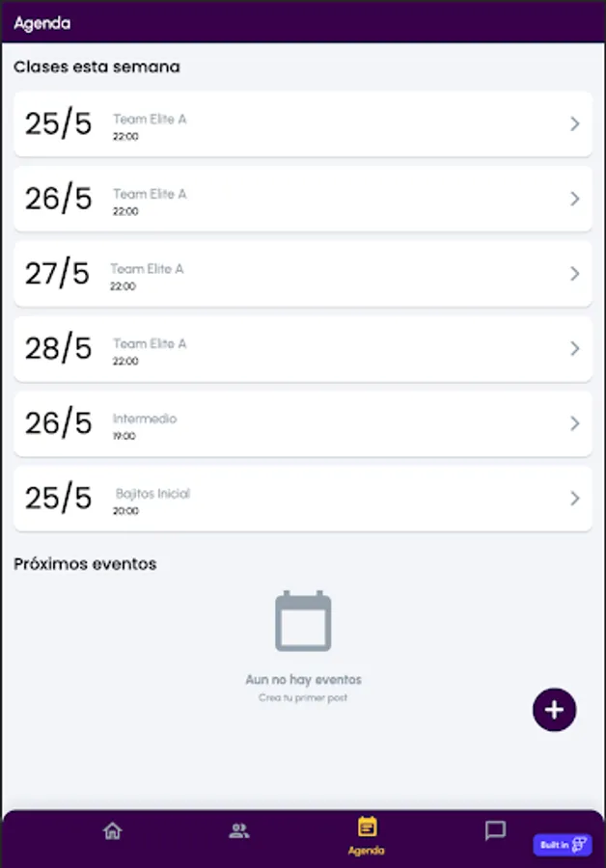This screenshot has width=606, height=868.
Task: Tap the plus add event button
Action: (555, 710)
